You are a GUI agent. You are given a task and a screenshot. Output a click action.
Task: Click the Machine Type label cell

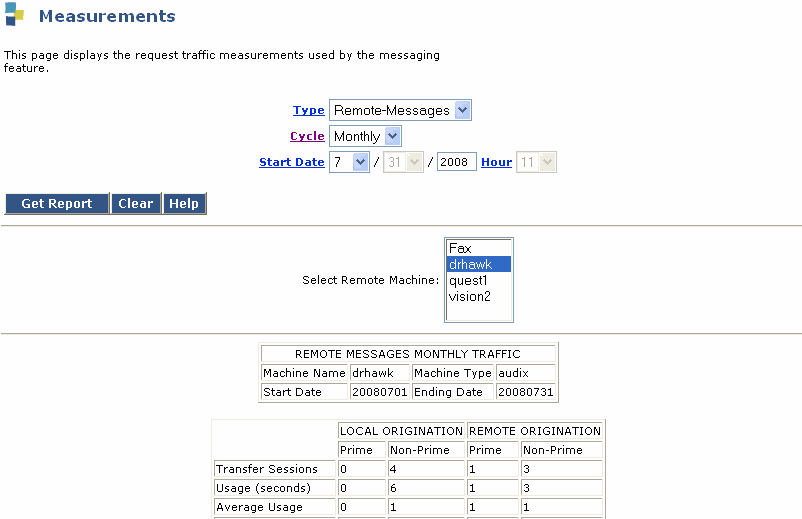point(453,373)
